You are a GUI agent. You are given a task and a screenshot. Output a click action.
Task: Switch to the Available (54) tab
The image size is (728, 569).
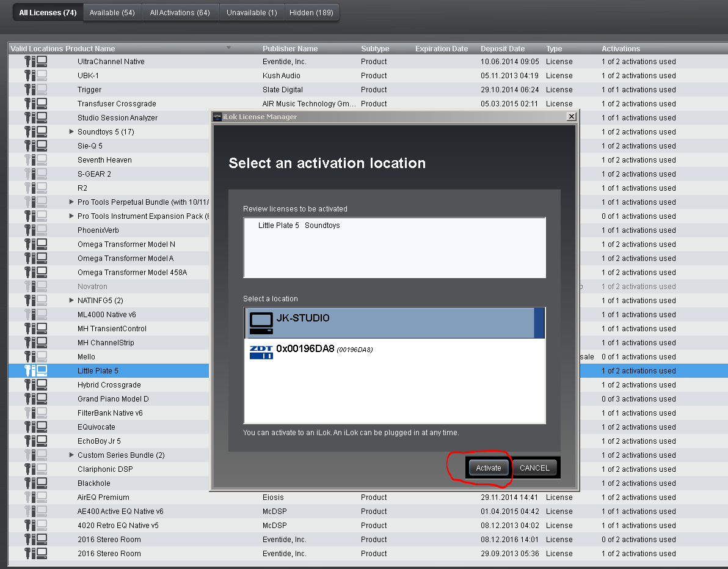pyautogui.click(x=112, y=13)
